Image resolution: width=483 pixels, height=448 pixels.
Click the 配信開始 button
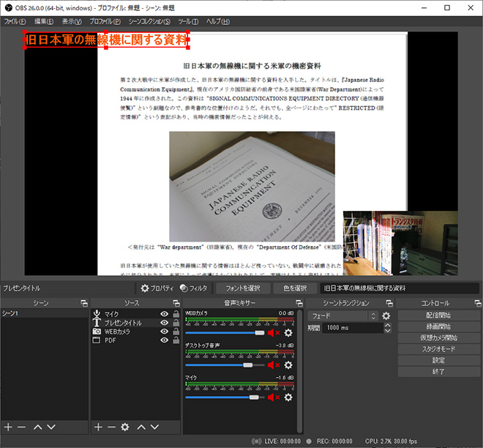click(x=438, y=316)
